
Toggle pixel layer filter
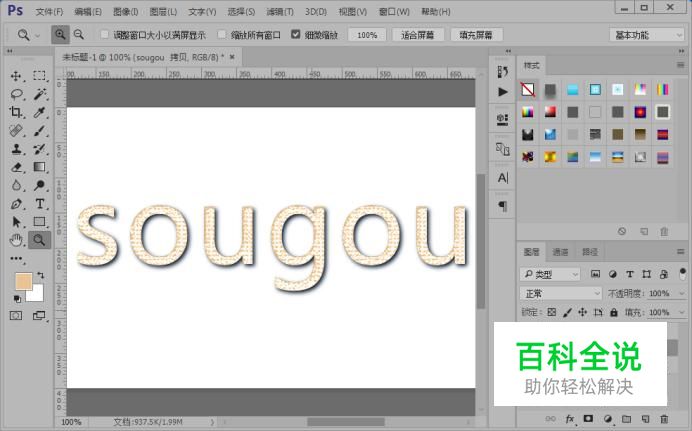pos(595,274)
